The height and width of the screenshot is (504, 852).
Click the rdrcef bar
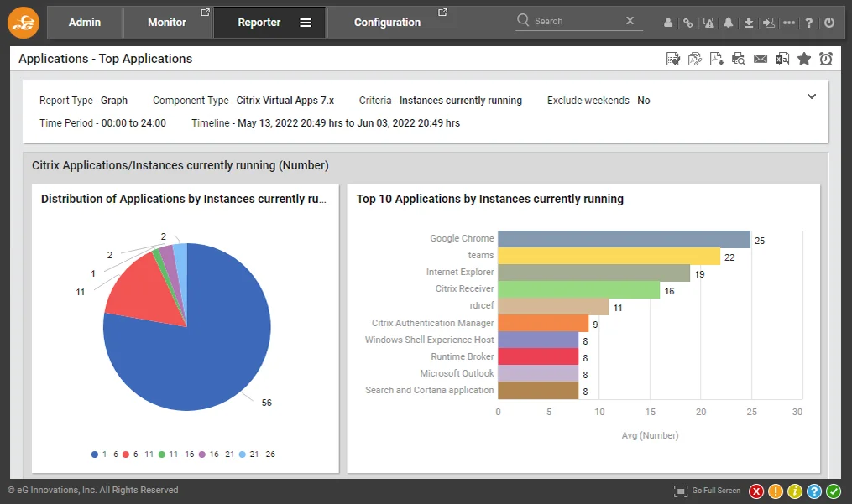click(x=553, y=307)
